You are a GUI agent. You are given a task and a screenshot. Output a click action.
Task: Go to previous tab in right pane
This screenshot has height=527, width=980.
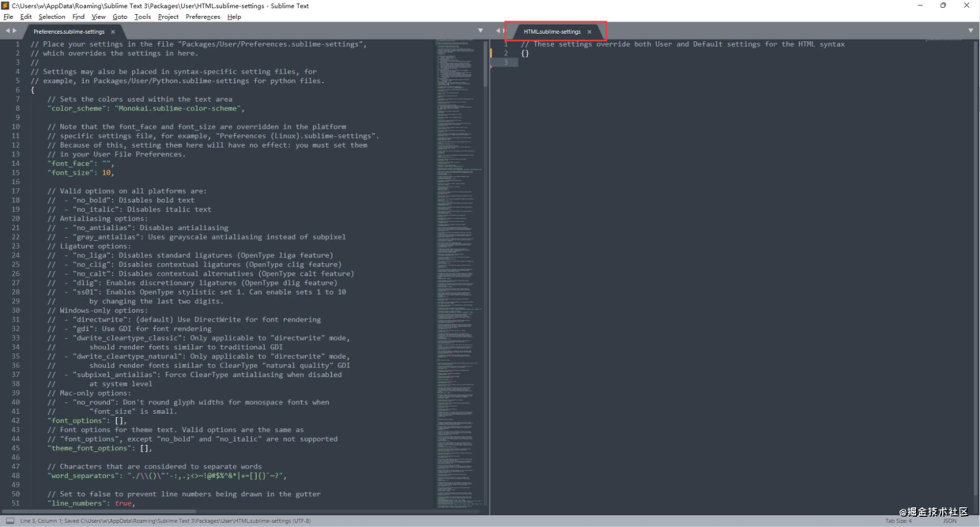click(498, 31)
